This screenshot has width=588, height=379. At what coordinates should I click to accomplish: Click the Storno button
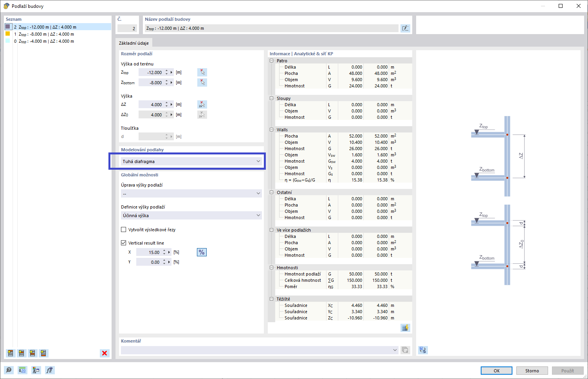point(532,371)
